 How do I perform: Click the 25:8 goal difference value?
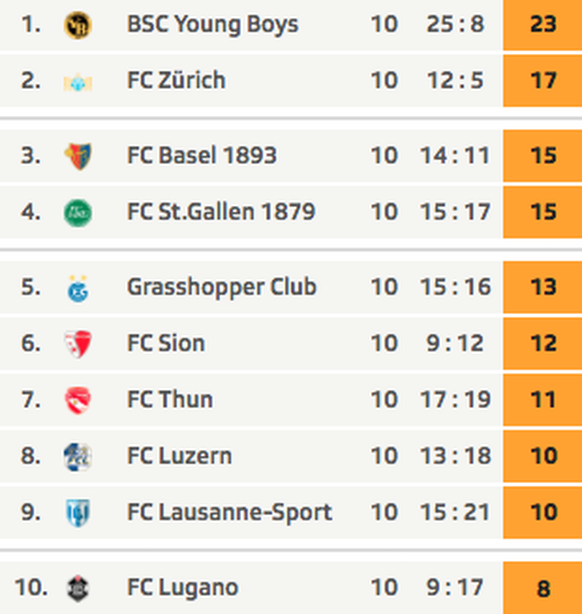(455, 24)
